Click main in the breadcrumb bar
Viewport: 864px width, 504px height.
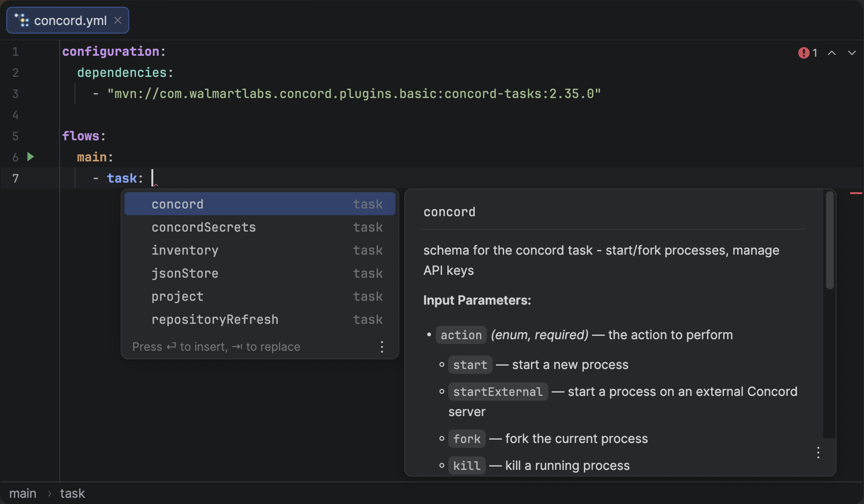23,493
